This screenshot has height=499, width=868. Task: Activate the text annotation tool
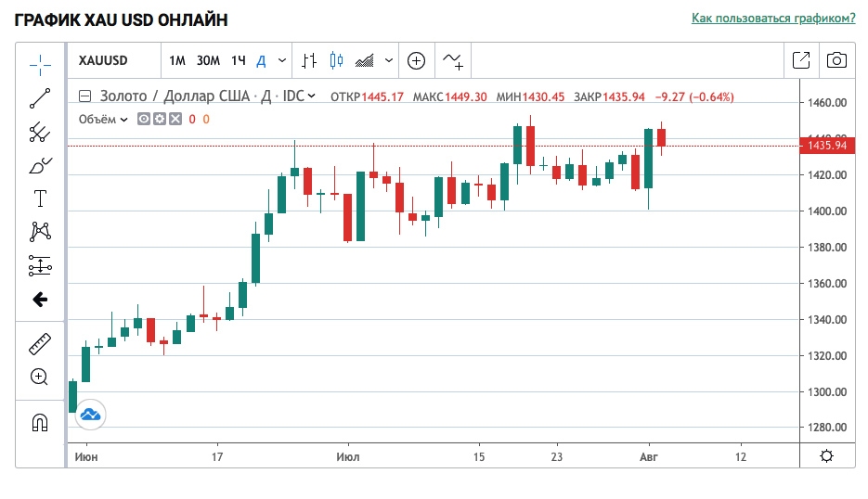(x=40, y=198)
